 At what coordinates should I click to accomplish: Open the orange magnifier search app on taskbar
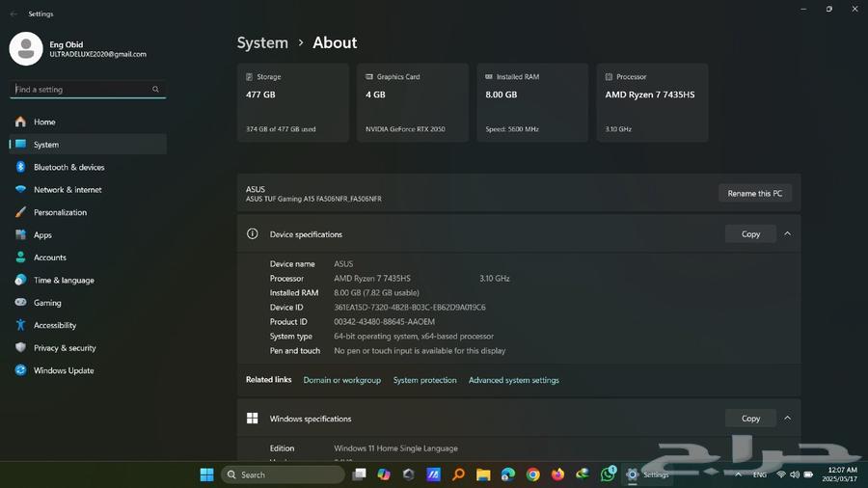pyautogui.click(x=458, y=474)
